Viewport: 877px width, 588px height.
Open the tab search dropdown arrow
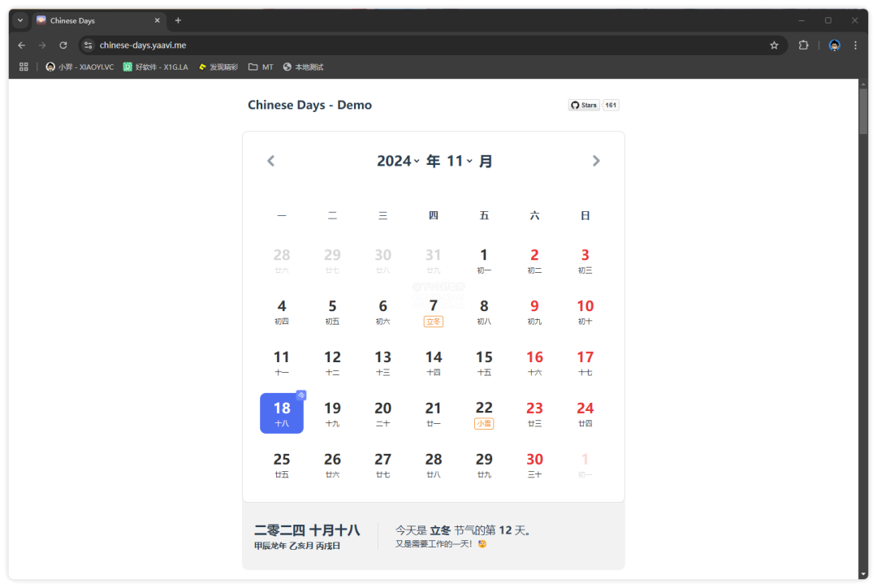[x=20, y=20]
